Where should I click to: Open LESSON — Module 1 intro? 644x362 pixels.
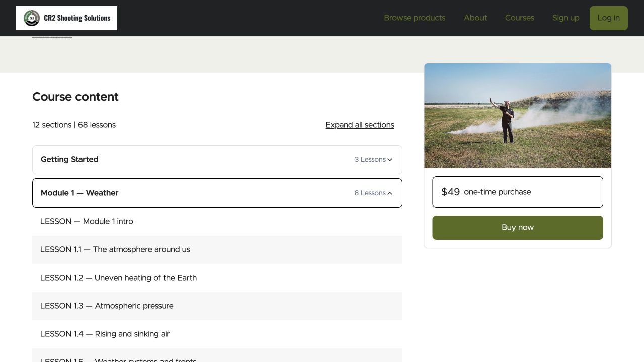[217, 221]
